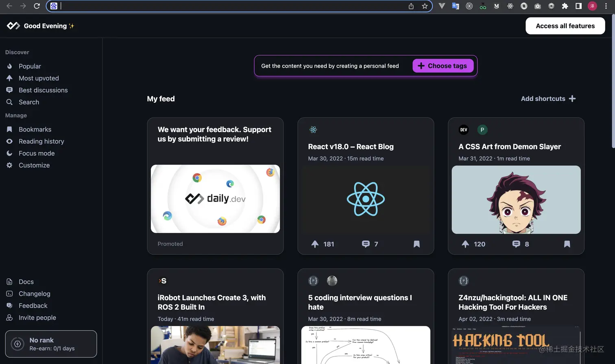Click author avatar on coding interview post
Image resolution: width=615 pixels, height=364 pixels.
[332, 281]
